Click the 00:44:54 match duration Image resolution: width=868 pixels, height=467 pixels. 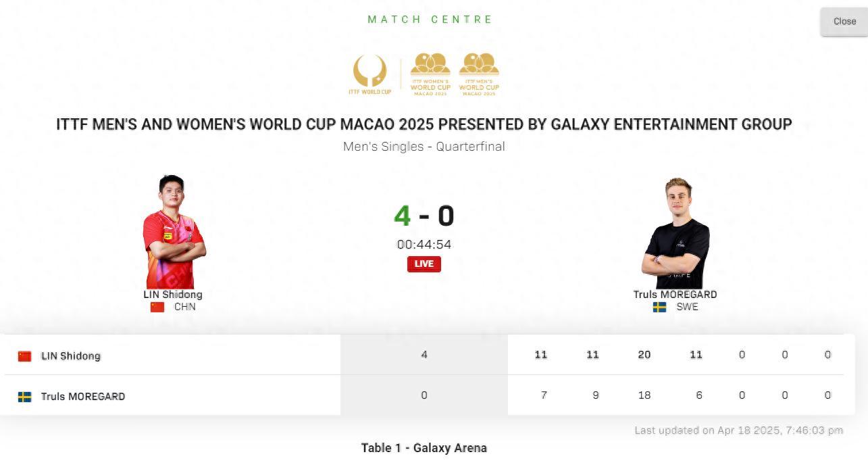pyautogui.click(x=424, y=245)
